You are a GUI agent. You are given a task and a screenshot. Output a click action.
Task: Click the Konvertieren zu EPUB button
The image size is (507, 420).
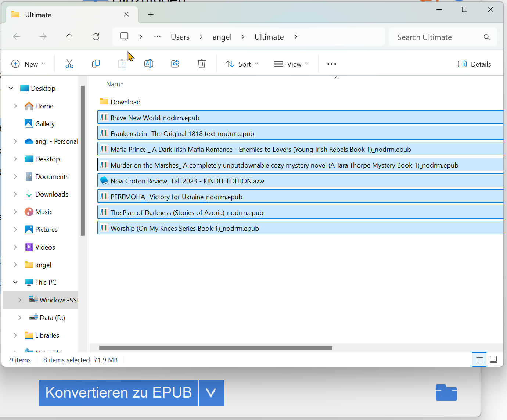[119, 393]
